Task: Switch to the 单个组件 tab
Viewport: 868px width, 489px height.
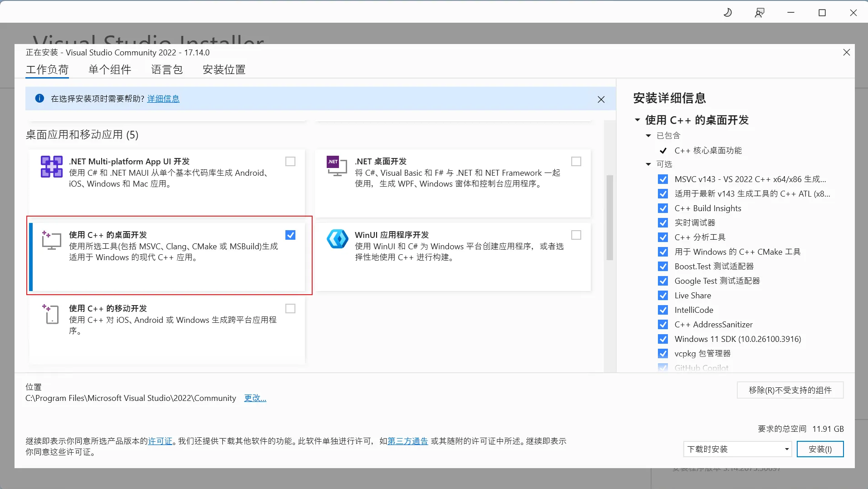Action: click(x=110, y=69)
